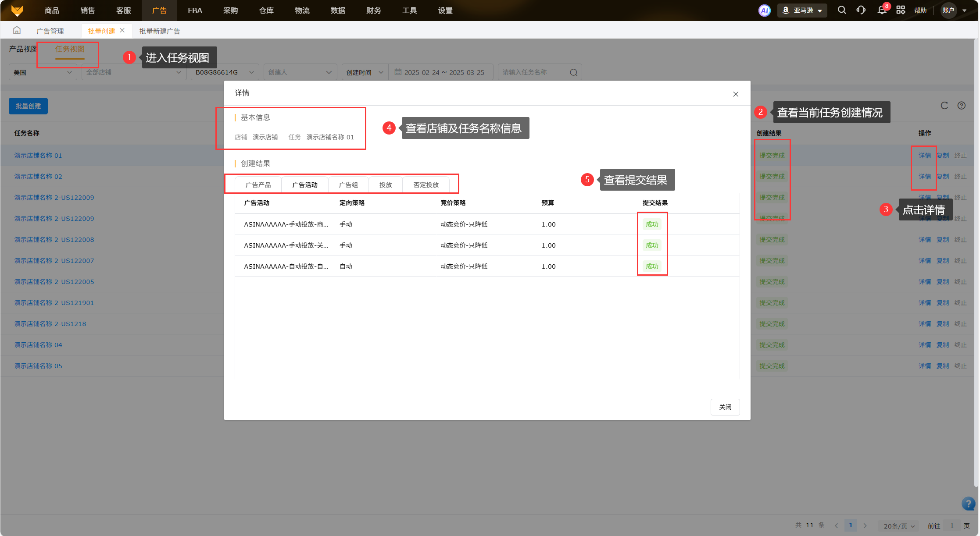Click the 关闭 button in dialog

tap(725, 407)
